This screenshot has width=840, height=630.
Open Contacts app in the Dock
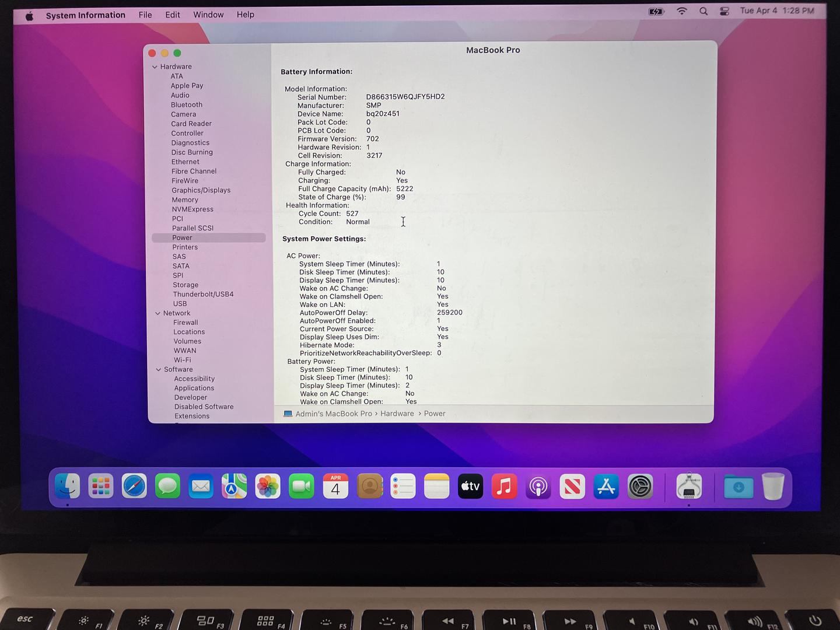click(x=369, y=486)
